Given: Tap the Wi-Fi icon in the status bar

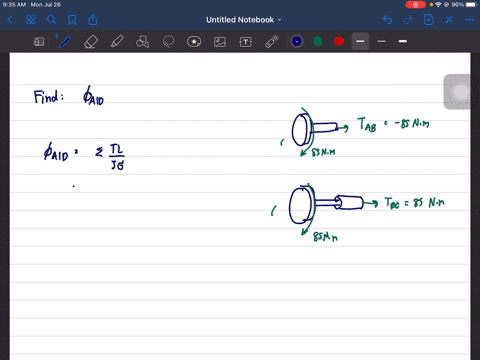Looking at the screenshot, I should [x=438, y=5].
